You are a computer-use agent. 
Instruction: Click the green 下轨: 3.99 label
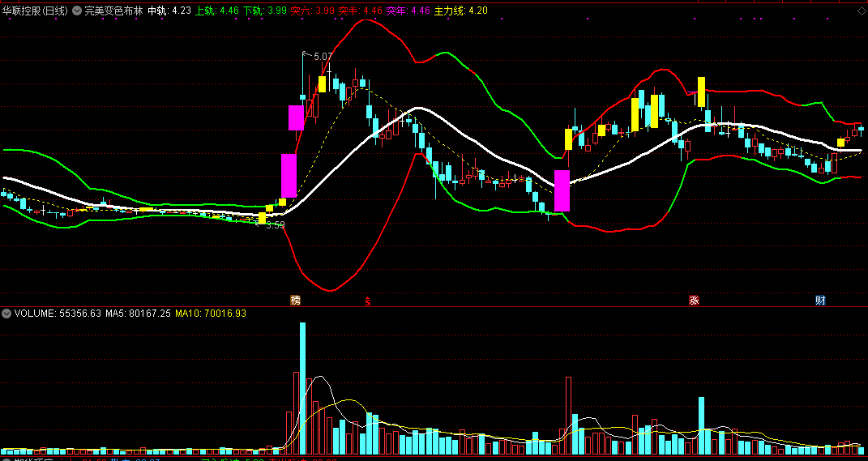[266, 11]
